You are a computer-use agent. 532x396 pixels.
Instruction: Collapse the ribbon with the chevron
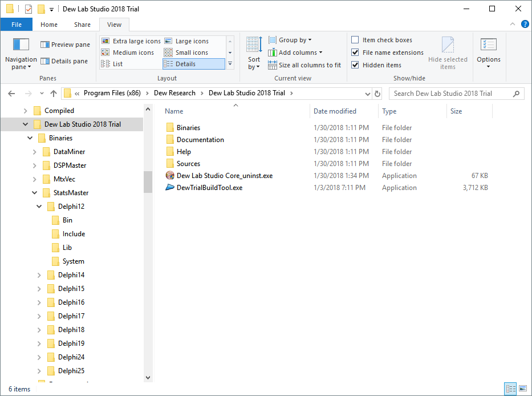[x=512, y=24]
